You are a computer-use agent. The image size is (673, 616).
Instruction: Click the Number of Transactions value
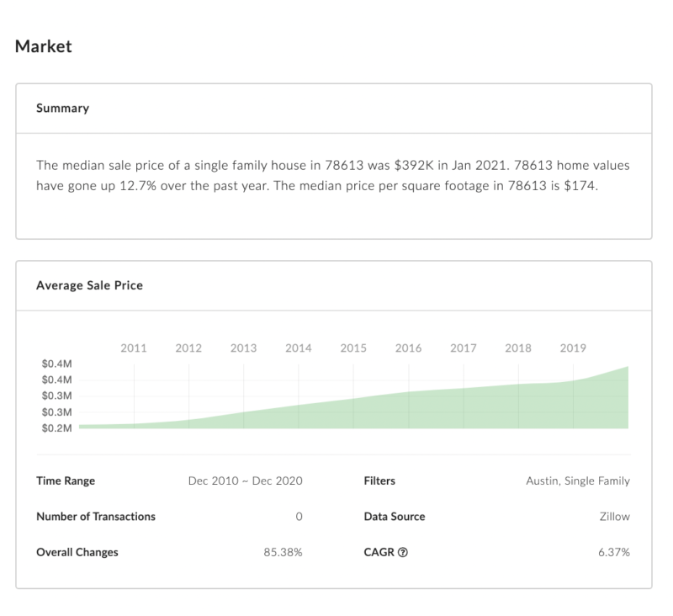(x=299, y=517)
